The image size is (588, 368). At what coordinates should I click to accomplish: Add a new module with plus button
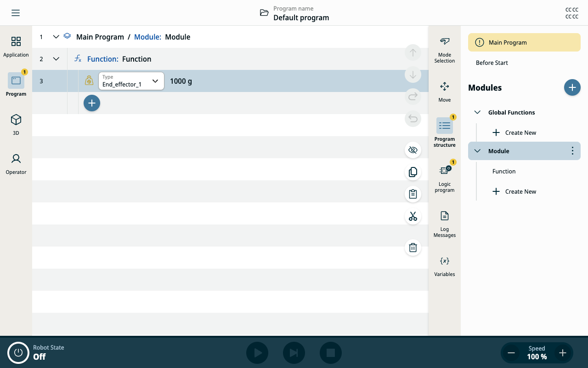(x=572, y=87)
